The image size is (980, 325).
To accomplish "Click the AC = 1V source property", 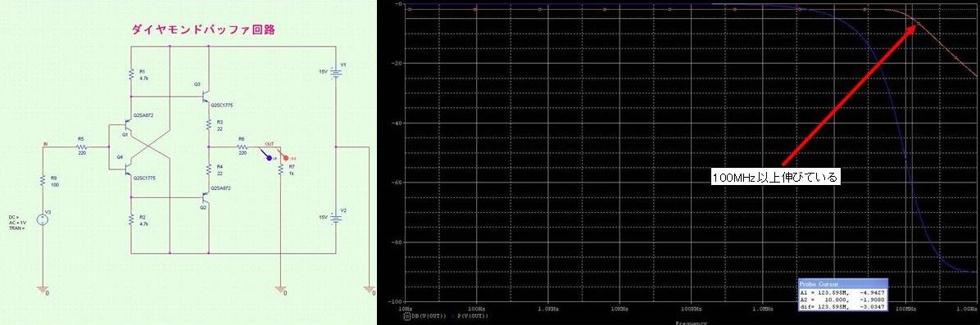I will pos(17,223).
